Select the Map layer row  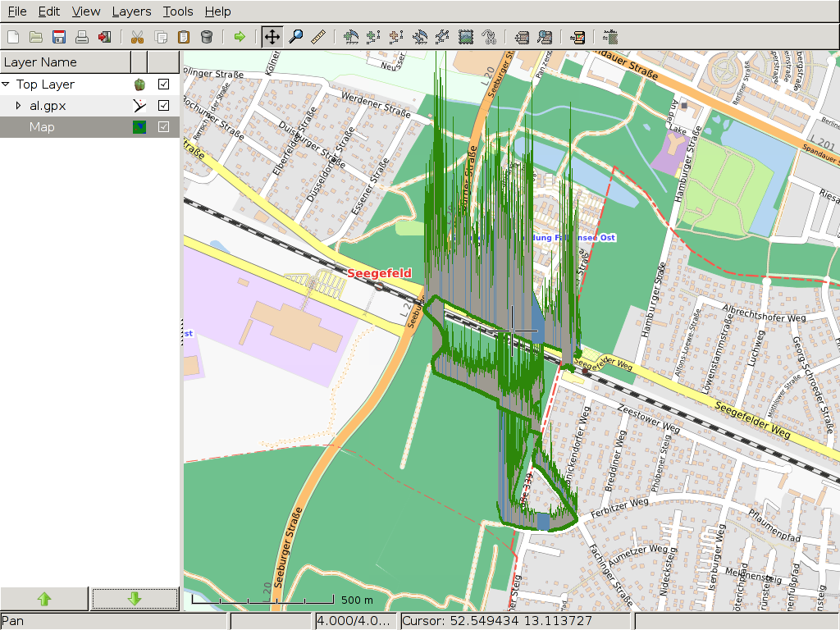66,126
